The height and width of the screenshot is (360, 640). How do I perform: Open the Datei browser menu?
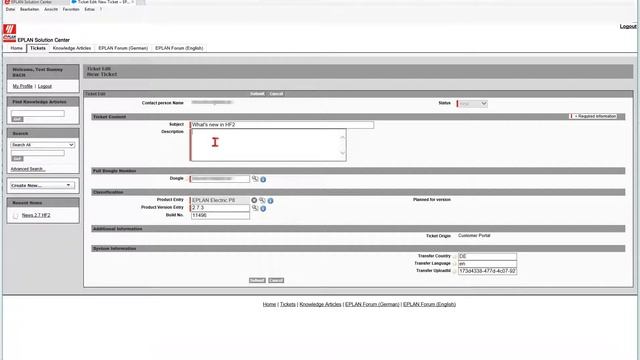pyautogui.click(x=10, y=9)
